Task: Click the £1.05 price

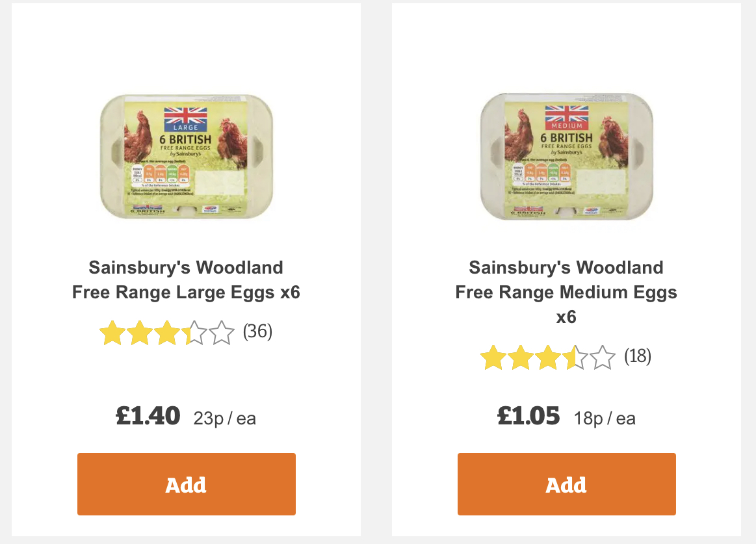Action: [528, 416]
